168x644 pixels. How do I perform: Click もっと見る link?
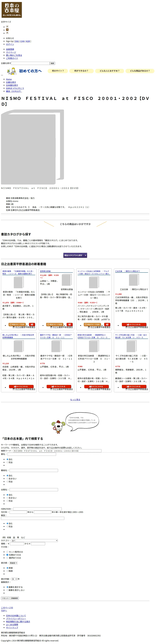(x=75, y=399)
